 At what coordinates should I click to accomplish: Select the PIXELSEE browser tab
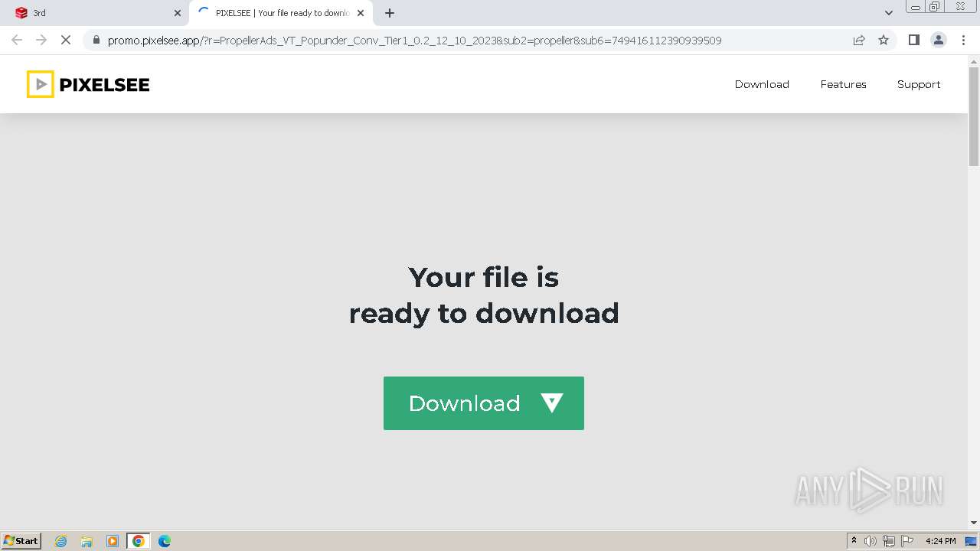coord(280,13)
